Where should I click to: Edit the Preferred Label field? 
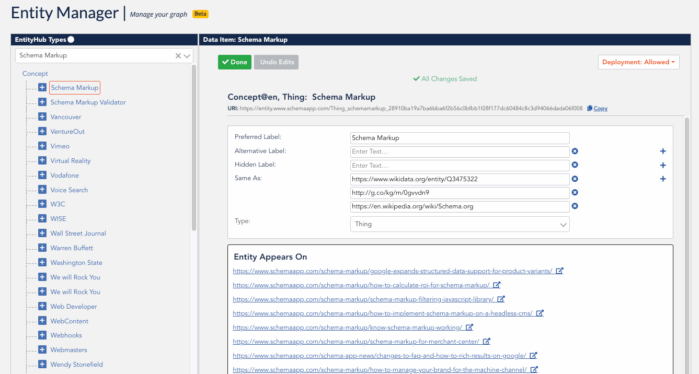click(460, 138)
